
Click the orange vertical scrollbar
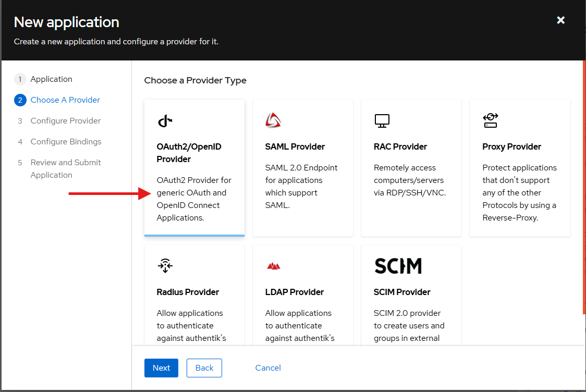click(583, 188)
